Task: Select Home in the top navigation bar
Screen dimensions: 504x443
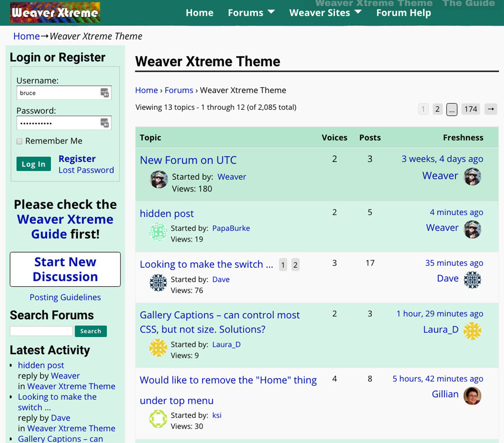Action: point(199,12)
